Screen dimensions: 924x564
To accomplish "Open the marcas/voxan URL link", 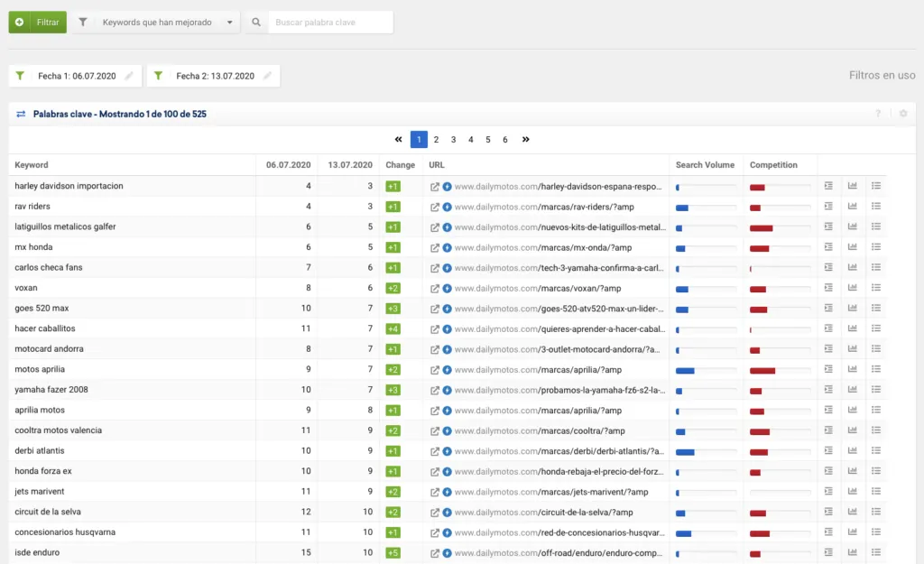I will pyautogui.click(x=538, y=288).
